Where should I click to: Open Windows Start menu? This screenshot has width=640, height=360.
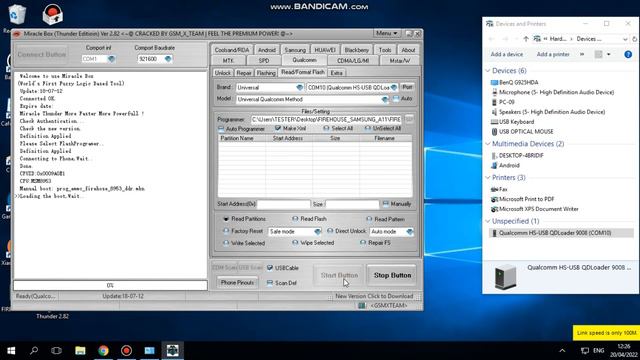pos(11,351)
